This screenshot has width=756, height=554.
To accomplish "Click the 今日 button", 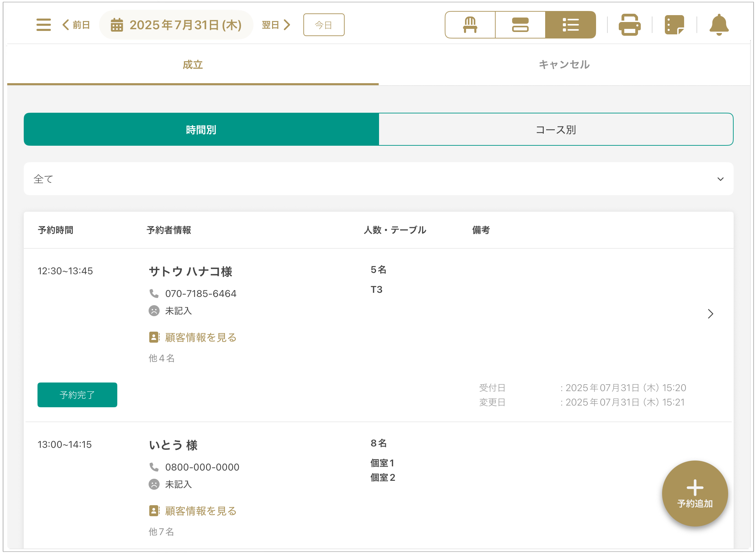I will tap(324, 25).
